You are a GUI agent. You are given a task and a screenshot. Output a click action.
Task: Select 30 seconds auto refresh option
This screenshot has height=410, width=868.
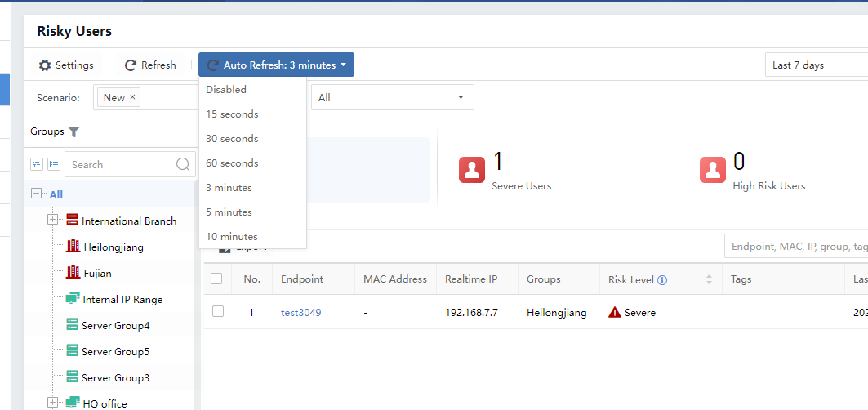pos(232,139)
